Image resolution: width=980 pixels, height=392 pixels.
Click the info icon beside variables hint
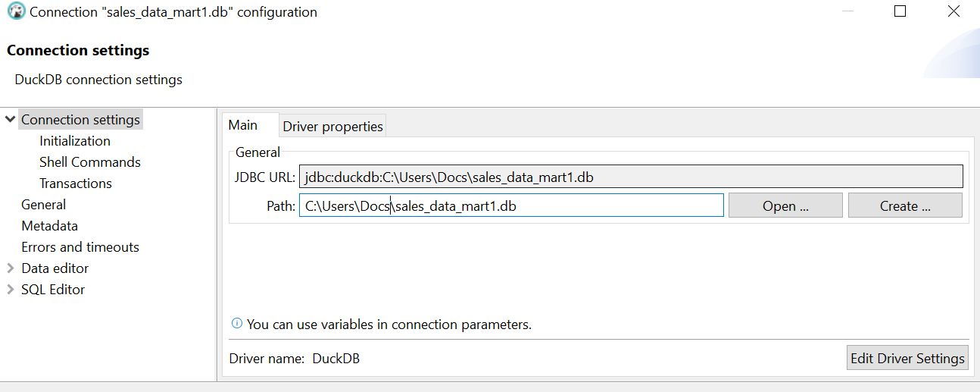[x=237, y=324]
